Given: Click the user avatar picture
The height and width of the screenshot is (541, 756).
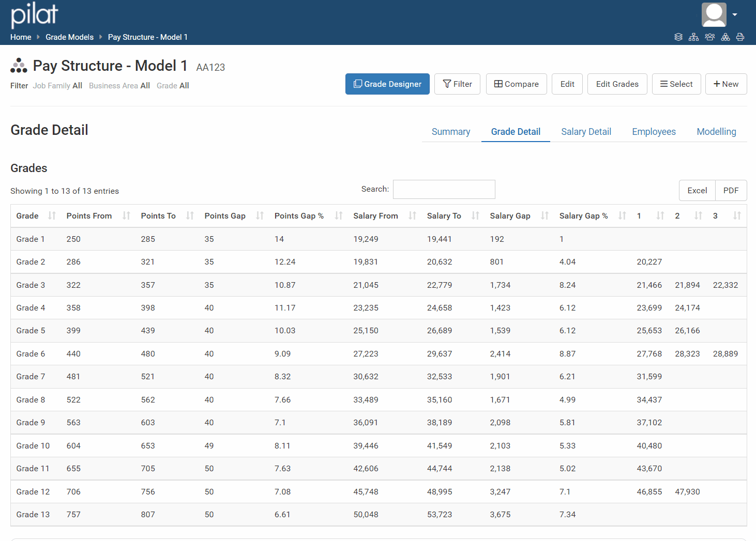Looking at the screenshot, I should (714, 14).
